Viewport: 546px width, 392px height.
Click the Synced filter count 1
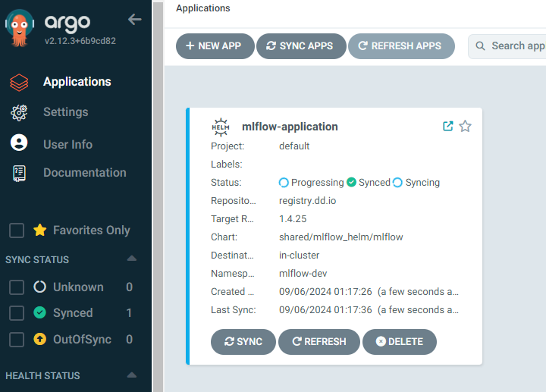pos(129,313)
